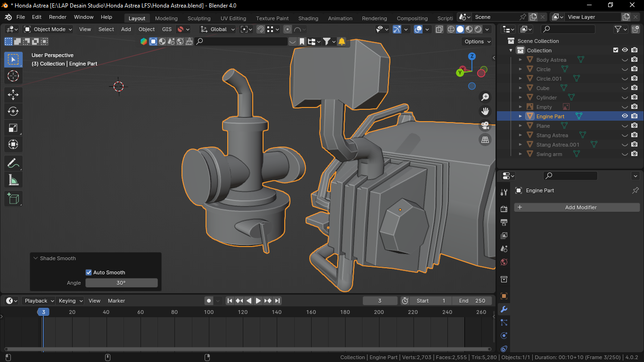Open the Object Mode dropdown

coord(48,29)
